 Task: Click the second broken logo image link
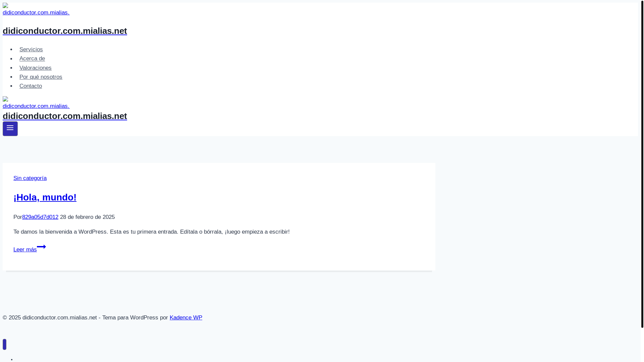coord(36,103)
